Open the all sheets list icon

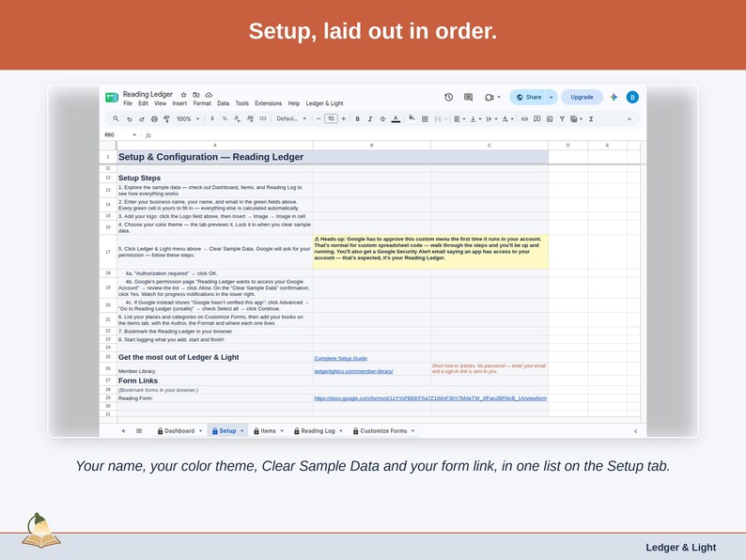pyautogui.click(x=139, y=430)
